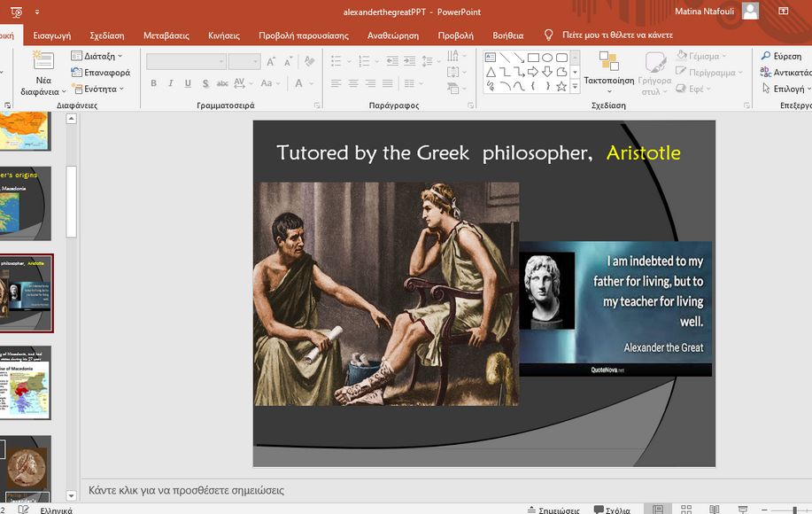Click the bullets list icon
This screenshot has height=514, width=812.
(336, 61)
